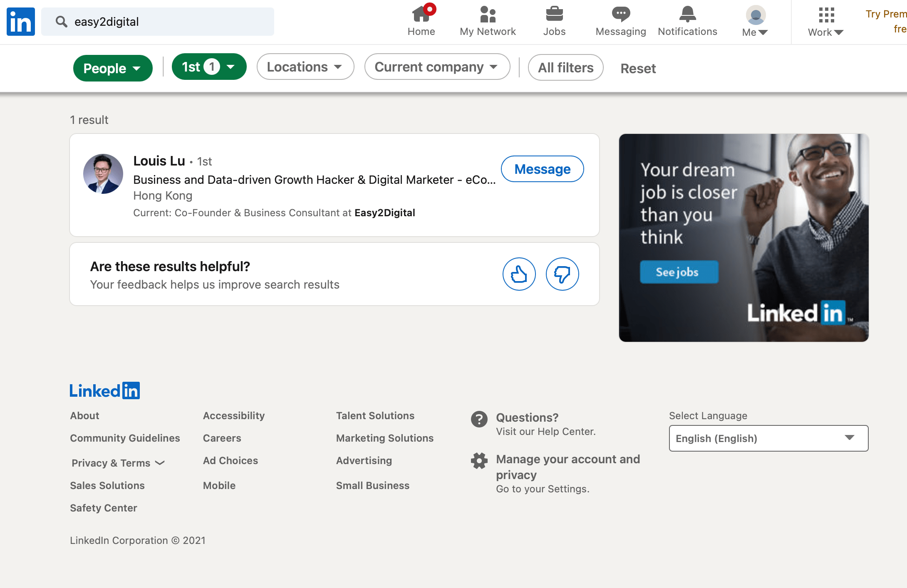Open Mobile footer link
This screenshot has height=588, width=907.
tap(219, 485)
